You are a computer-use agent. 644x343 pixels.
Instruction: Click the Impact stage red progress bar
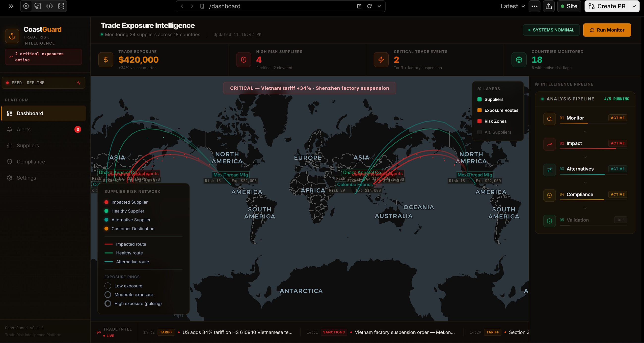[x=593, y=149]
